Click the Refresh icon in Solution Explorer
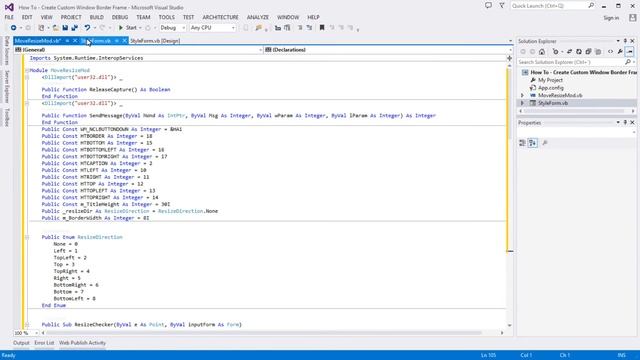This screenshot has height=360, width=640. [x=579, y=52]
